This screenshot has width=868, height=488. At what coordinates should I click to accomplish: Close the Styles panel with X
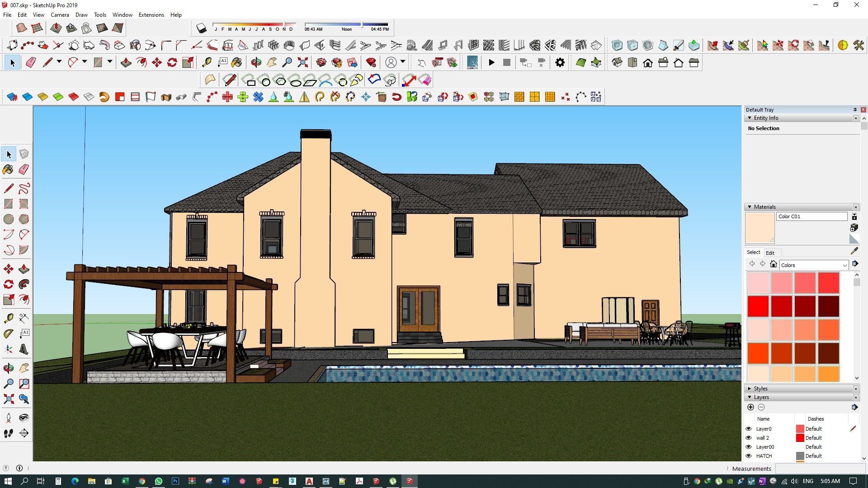click(x=856, y=389)
